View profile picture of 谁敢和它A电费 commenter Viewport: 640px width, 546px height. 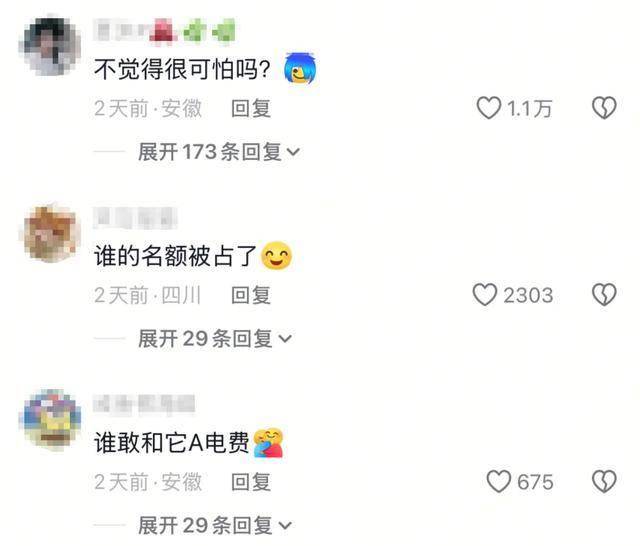(x=50, y=420)
